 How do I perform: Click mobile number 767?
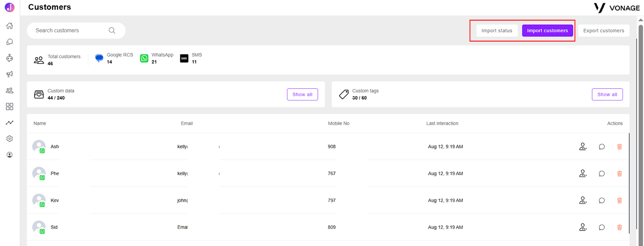[332, 173]
